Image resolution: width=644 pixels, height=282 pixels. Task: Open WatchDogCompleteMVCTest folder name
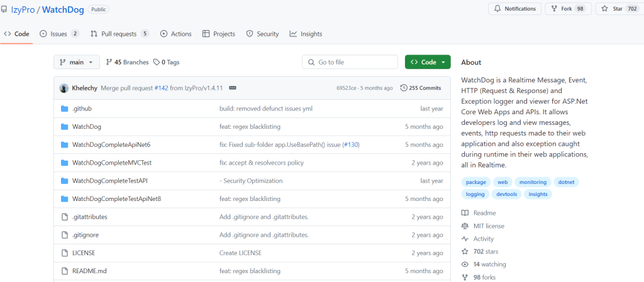pos(112,163)
